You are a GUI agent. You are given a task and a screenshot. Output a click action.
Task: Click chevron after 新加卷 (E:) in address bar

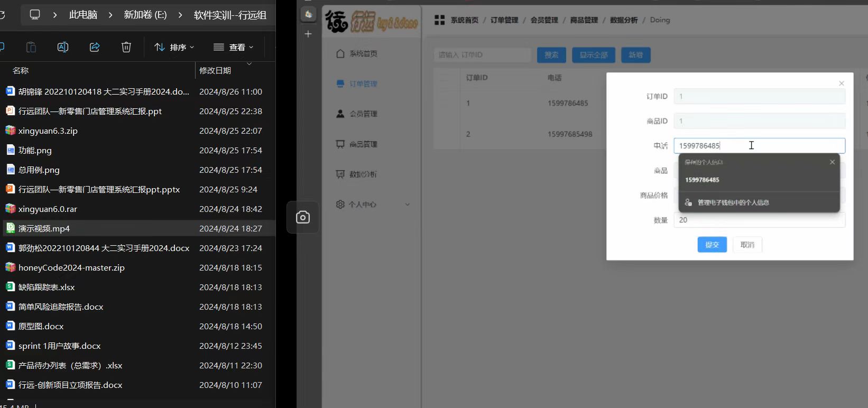(x=180, y=15)
